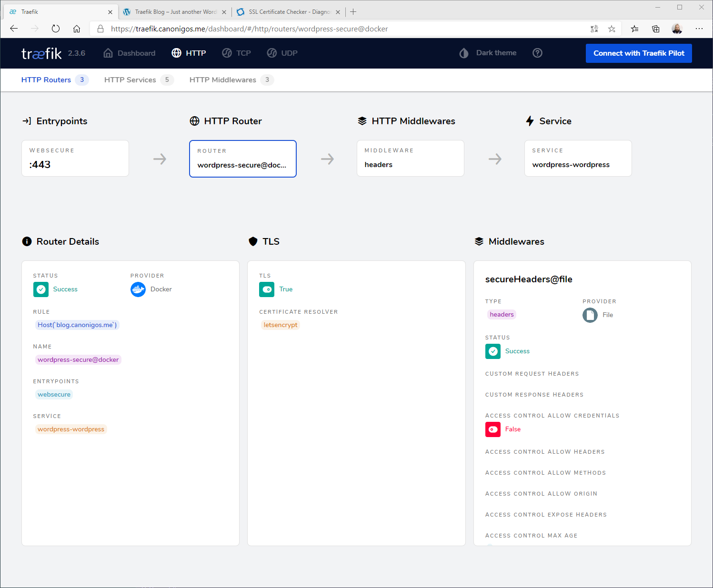Toggle Access Control Allow Credentials False indicator

pos(493,429)
